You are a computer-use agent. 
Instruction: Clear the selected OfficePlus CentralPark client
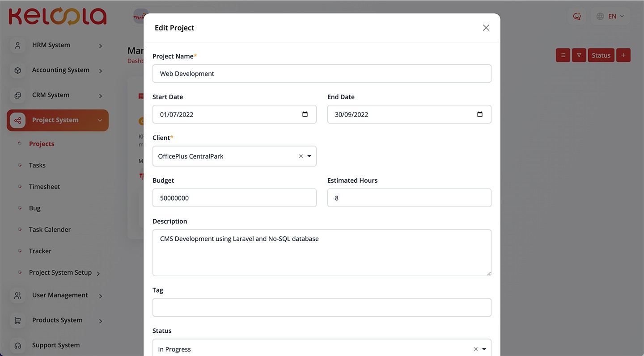click(x=301, y=156)
